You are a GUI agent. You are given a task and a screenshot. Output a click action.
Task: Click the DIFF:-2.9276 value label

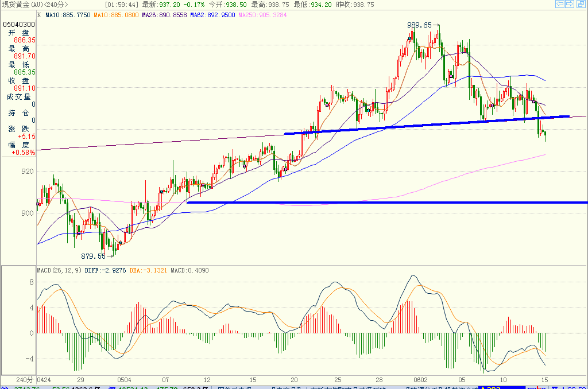(106, 270)
